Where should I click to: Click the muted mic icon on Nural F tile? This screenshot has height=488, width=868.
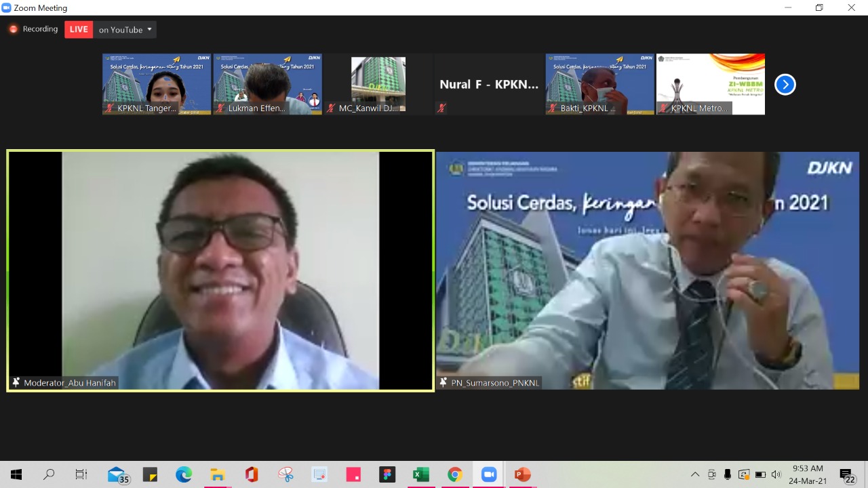(441, 108)
